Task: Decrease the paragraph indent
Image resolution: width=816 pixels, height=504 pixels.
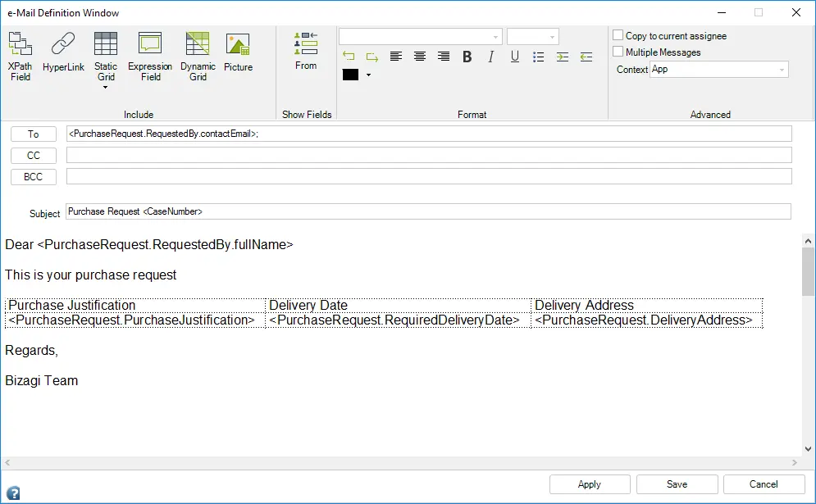Action: (x=586, y=57)
